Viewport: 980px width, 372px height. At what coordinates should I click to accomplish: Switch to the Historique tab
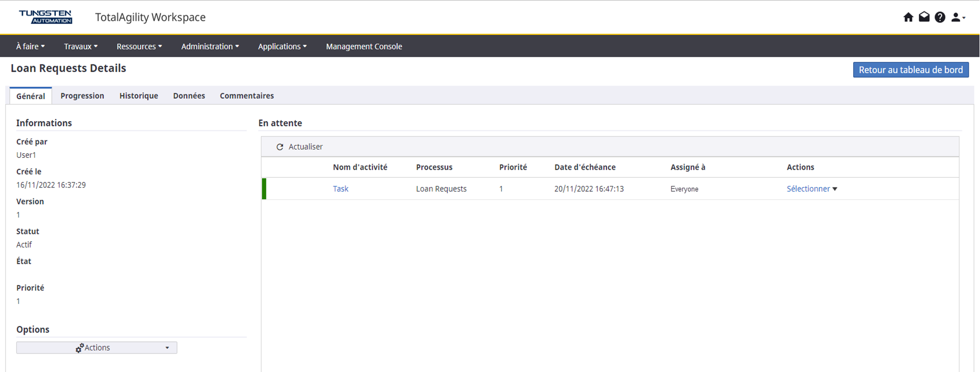(x=139, y=96)
